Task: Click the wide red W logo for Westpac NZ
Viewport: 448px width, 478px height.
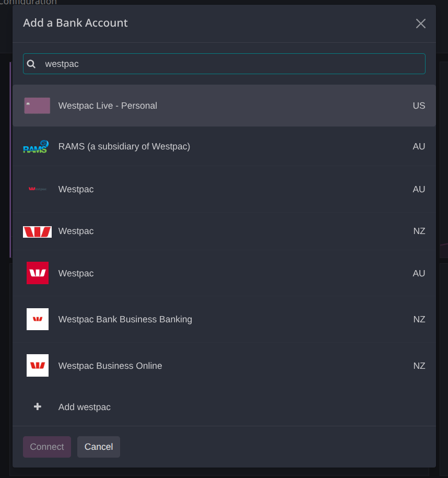Action: coord(37,231)
